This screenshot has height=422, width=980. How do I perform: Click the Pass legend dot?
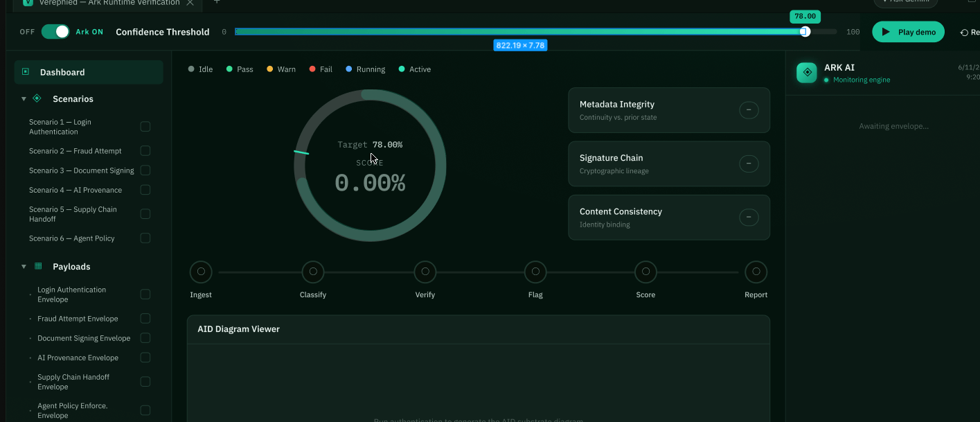tap(229, 69)
